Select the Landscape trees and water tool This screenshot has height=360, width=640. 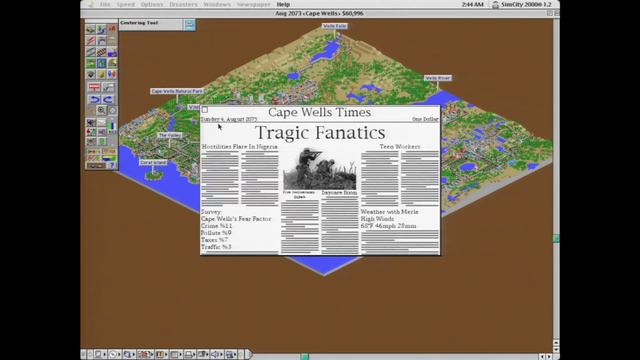[x=101, y=29]
